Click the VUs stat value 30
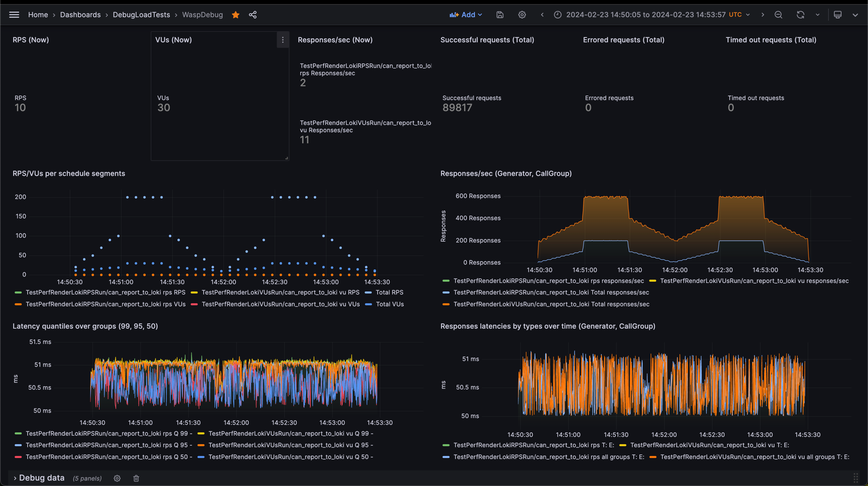This screenshot has width=868, height=486. point(164,108)
